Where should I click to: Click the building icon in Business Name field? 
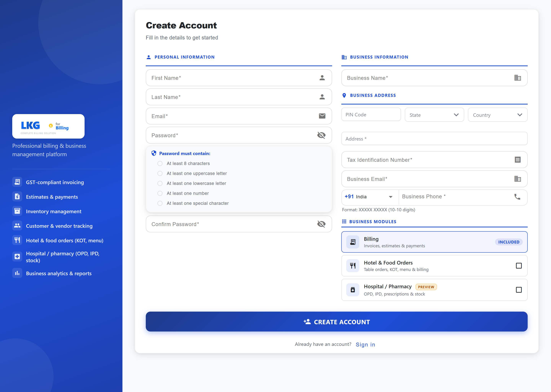[518, 78]
